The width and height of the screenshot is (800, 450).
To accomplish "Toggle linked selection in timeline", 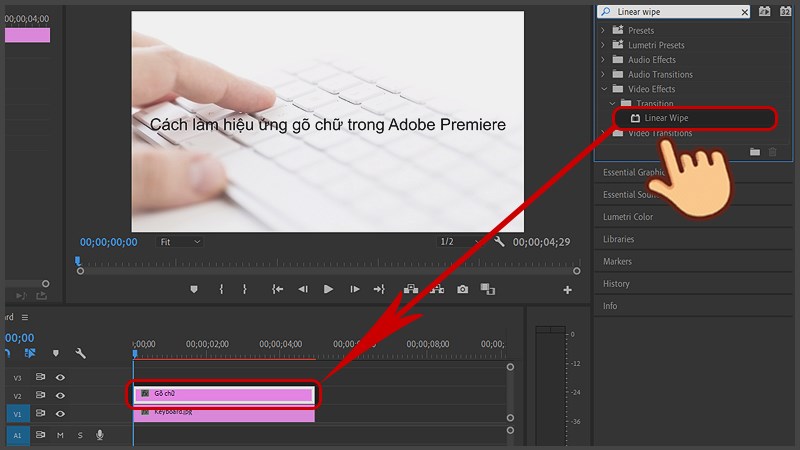I will [x=30, y=353].
